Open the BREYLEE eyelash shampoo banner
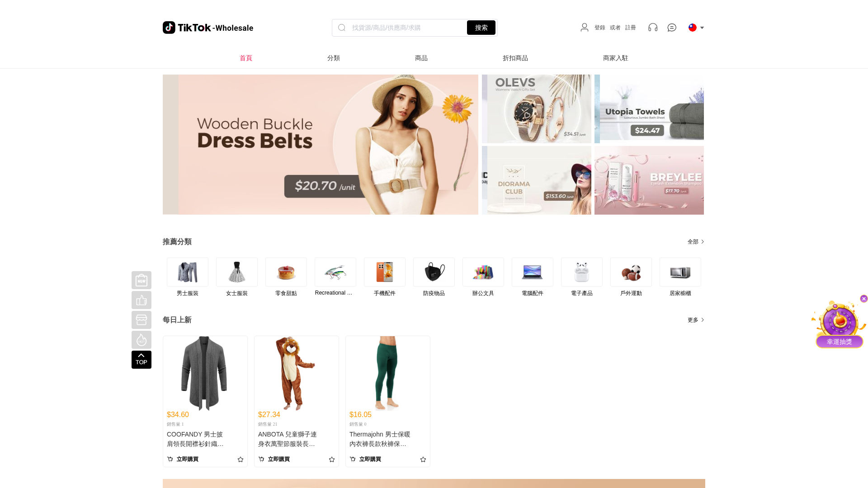This screenshot has width=868, height=488. (x=649, y=180)
